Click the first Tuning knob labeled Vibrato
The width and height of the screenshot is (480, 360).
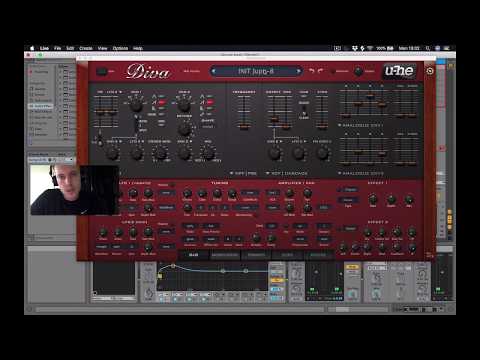(x=187, y=193)
